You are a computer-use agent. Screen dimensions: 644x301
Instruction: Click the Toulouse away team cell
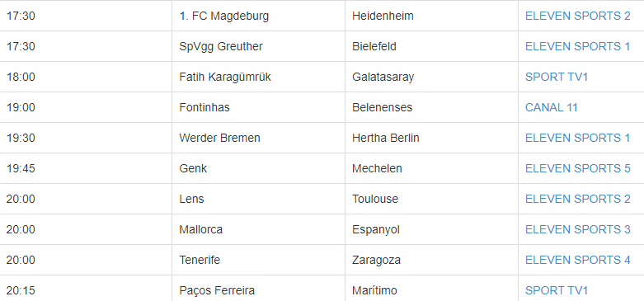click(431, 199)
